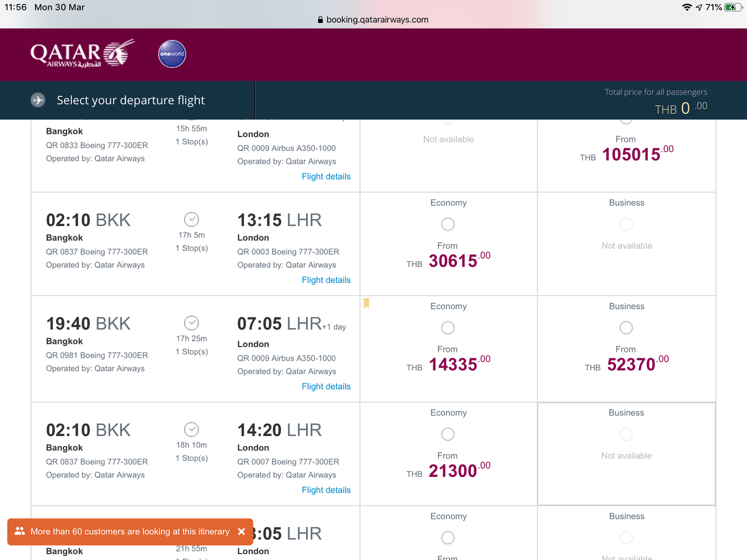Tap the 11:56 clock in status bar
This screenshot has width=747, height=560.
tap(16, 7)
